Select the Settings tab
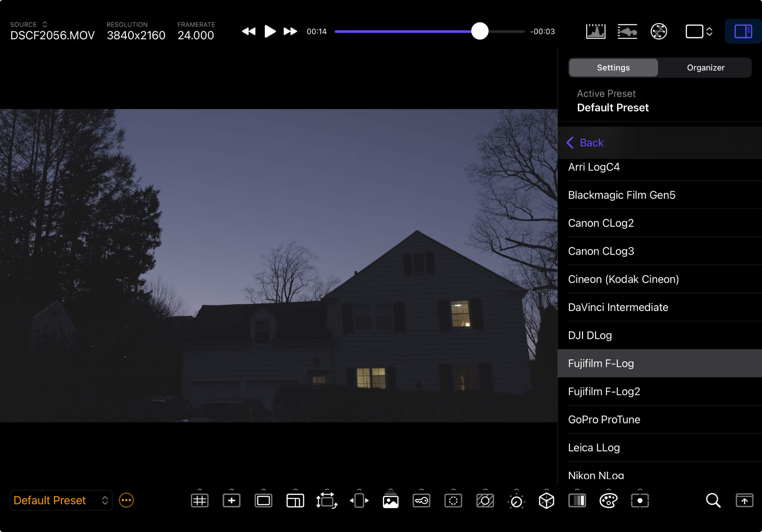Screen dimensions: 762x532 [x=613, y=68]
